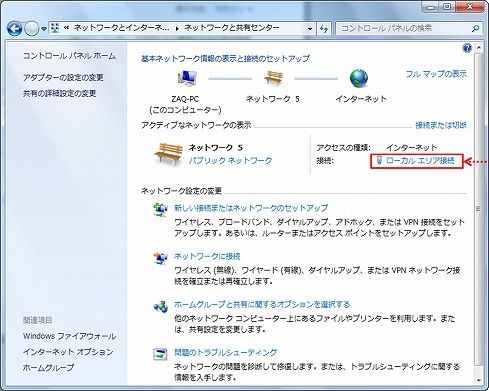Click the インターネット label under globe
Screen dimensions: 489x391
click(x=361, y=99)
